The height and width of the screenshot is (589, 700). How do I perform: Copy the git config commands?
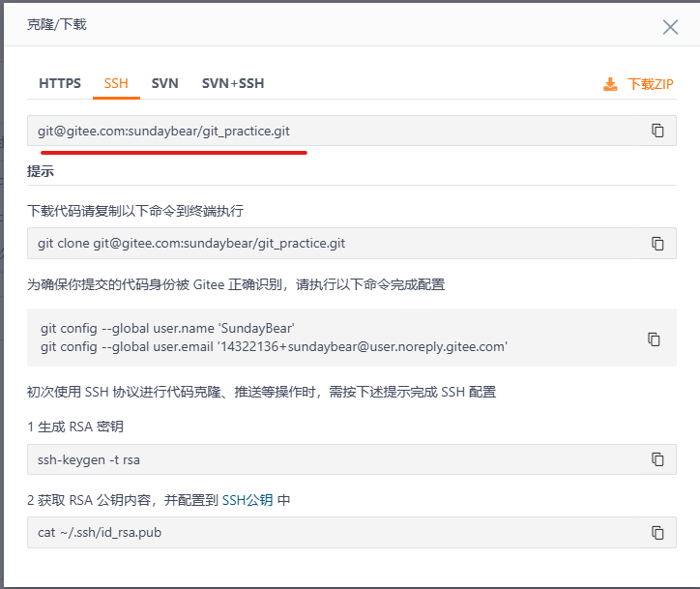654,339
